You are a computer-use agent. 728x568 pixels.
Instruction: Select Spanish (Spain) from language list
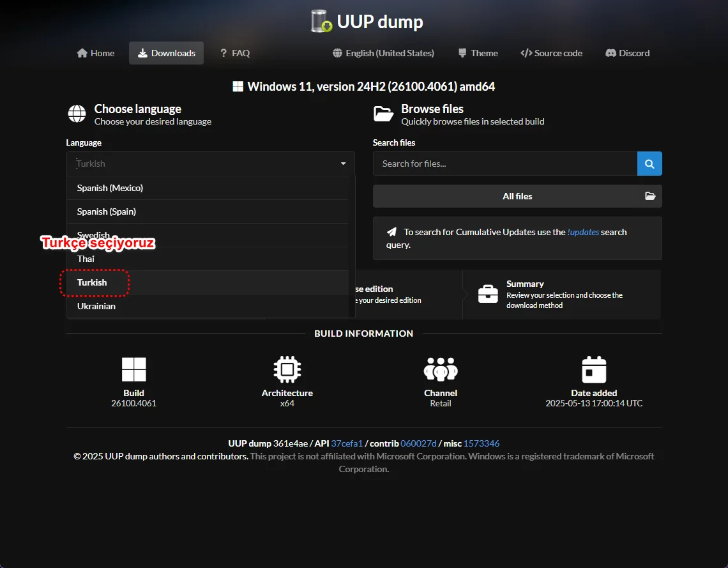pyautogui.click(x=208, y=211)
